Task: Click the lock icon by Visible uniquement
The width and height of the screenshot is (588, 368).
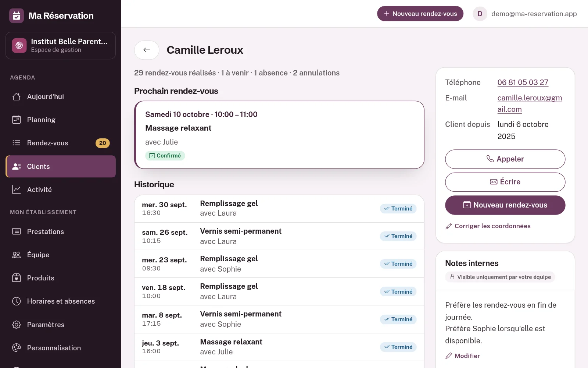Action: 452,277
